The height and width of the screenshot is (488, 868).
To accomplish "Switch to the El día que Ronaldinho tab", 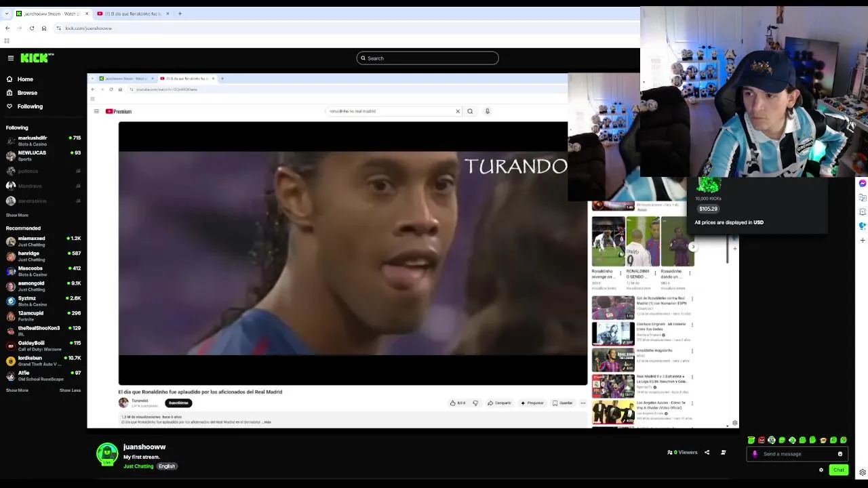I will (133, 14).
